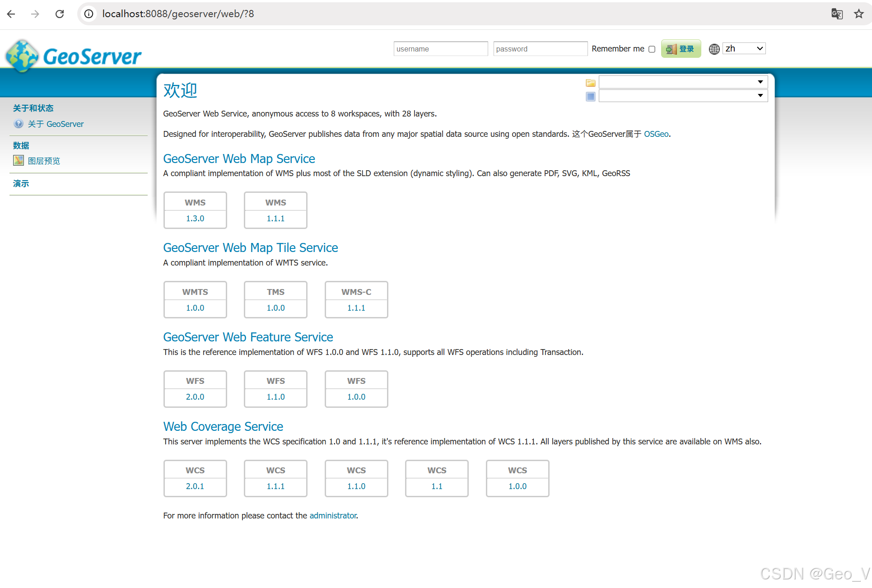
Task: Click the blue layer square icon
Action: [590, 96]
